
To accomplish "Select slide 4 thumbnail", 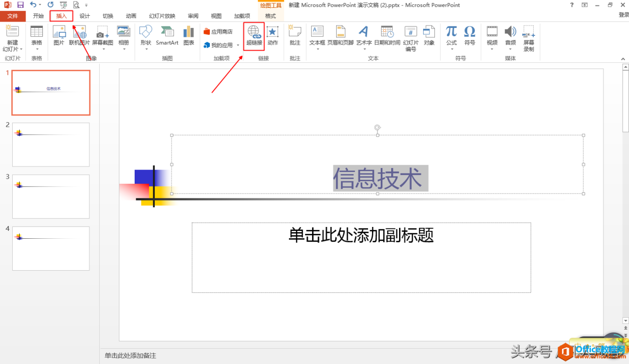I will 51,249.
